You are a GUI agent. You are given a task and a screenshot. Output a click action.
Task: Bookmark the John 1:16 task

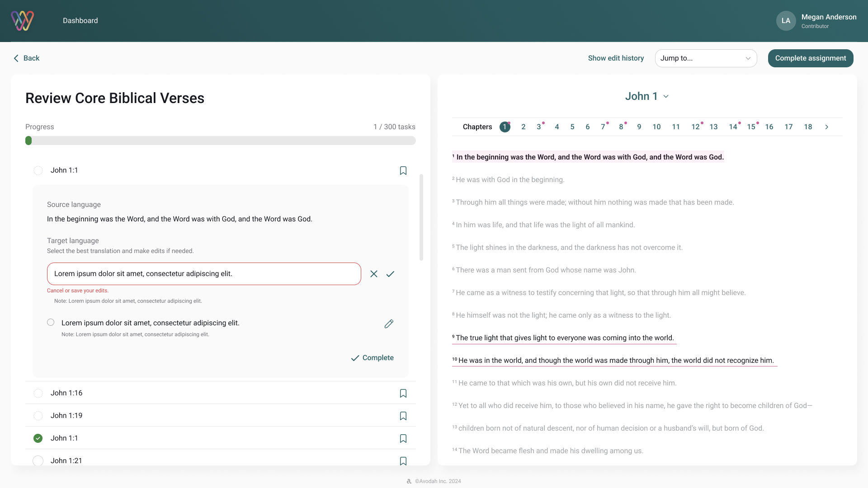click(x=403, y=393)
